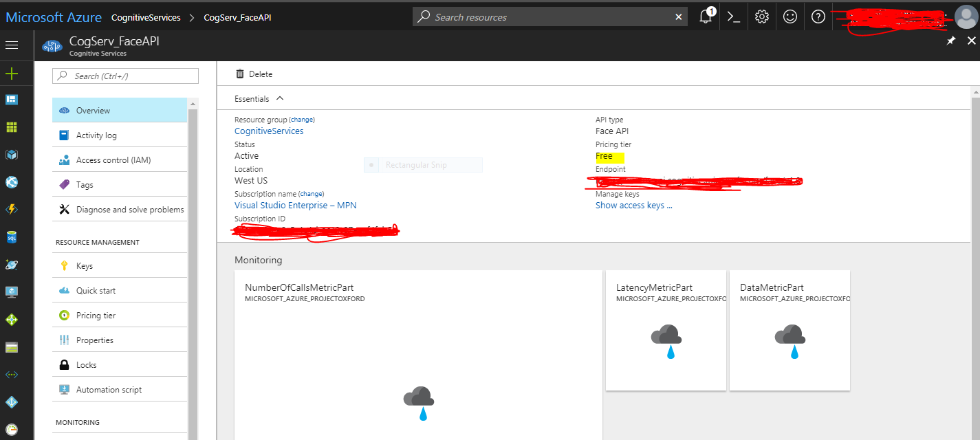Click CogServ_FaceAPI breadcrumb

tap(237, 17)
